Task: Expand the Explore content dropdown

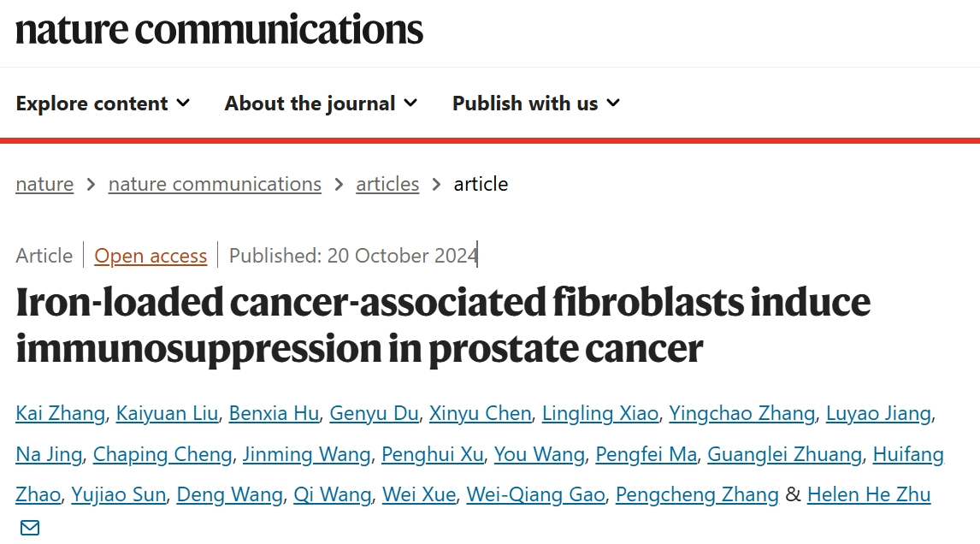Action: point(103,103)
